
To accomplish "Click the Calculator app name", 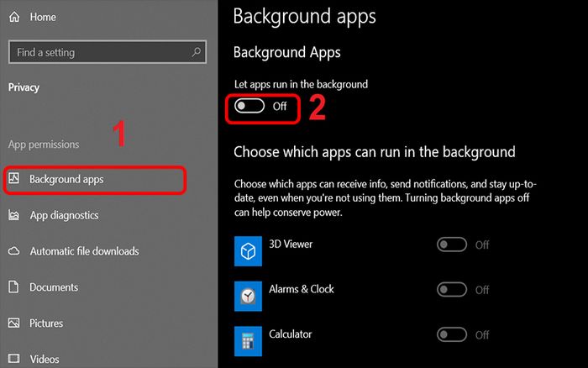I will [x=291, y=334].
